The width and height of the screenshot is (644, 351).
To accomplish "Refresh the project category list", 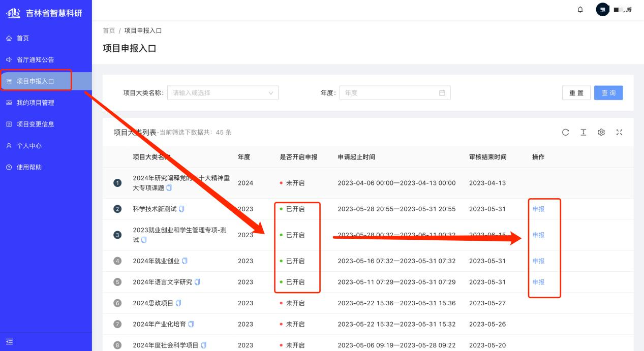I will 565,133.
